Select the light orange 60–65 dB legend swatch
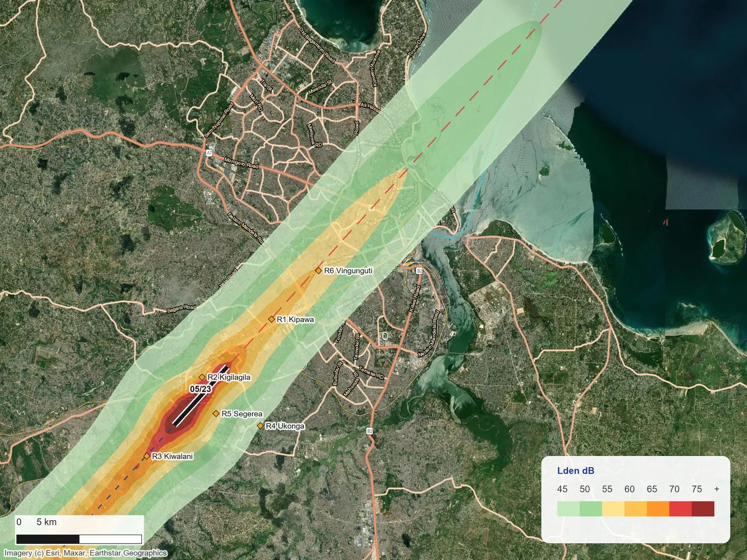 point(635,509)
